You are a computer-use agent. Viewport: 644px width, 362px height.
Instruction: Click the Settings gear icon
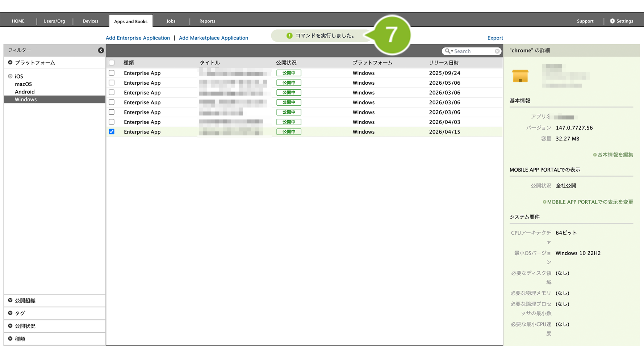coord(612,21)
